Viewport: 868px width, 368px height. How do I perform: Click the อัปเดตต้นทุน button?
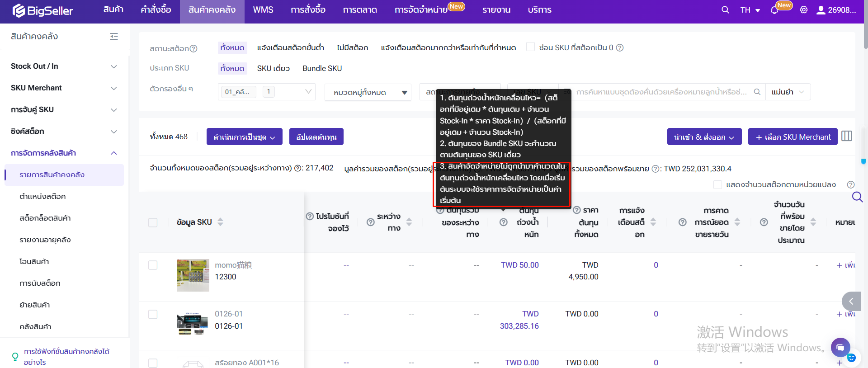click(x=316, y=137)
